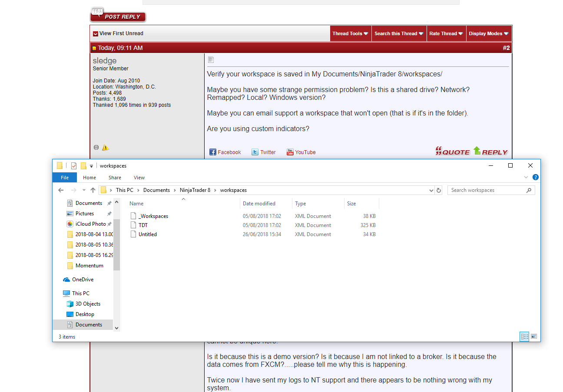
Task: Open 3D Objects in the navigation pane
Action: (88, 304)
